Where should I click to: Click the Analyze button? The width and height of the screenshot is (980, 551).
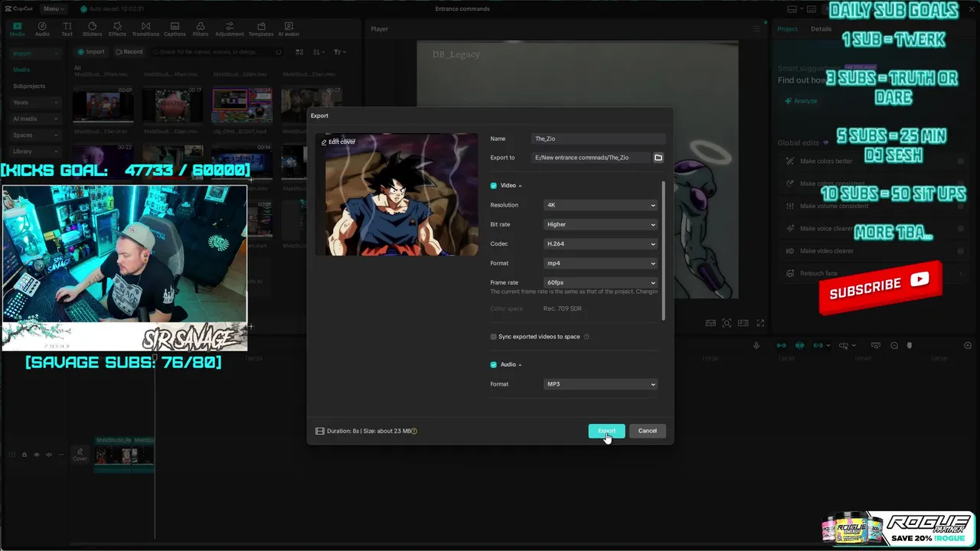pyautogui.click(x=801, y=101)
